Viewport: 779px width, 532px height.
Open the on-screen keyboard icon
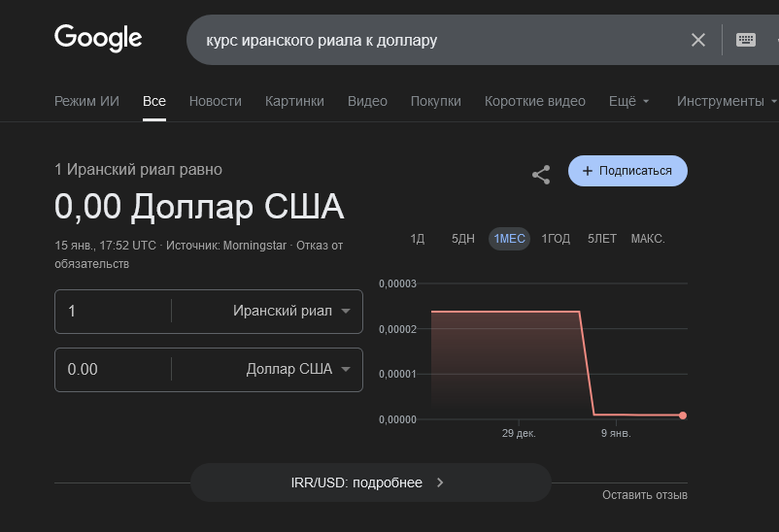click(x=746, y=40)
